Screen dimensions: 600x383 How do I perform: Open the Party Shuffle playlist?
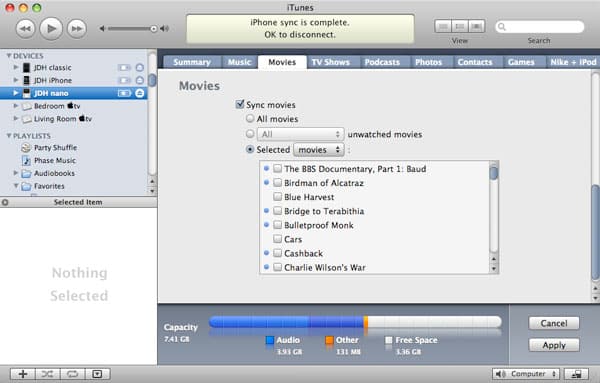[x=55, y=148]
